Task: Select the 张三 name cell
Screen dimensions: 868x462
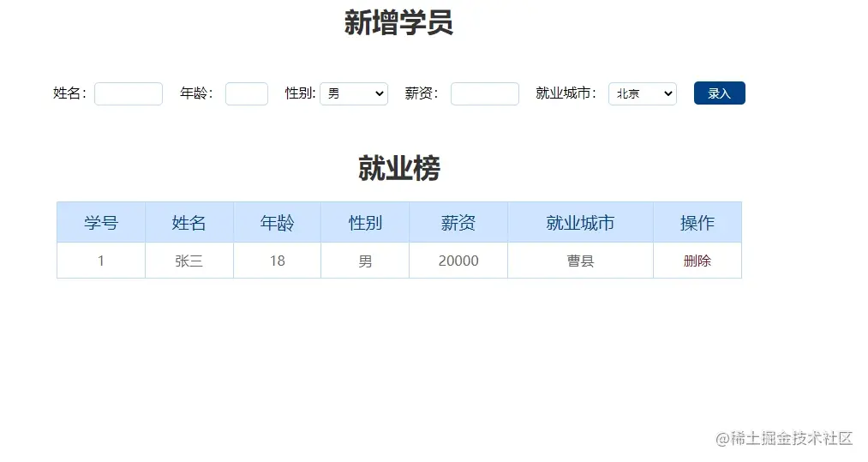Action: (189, 261)
